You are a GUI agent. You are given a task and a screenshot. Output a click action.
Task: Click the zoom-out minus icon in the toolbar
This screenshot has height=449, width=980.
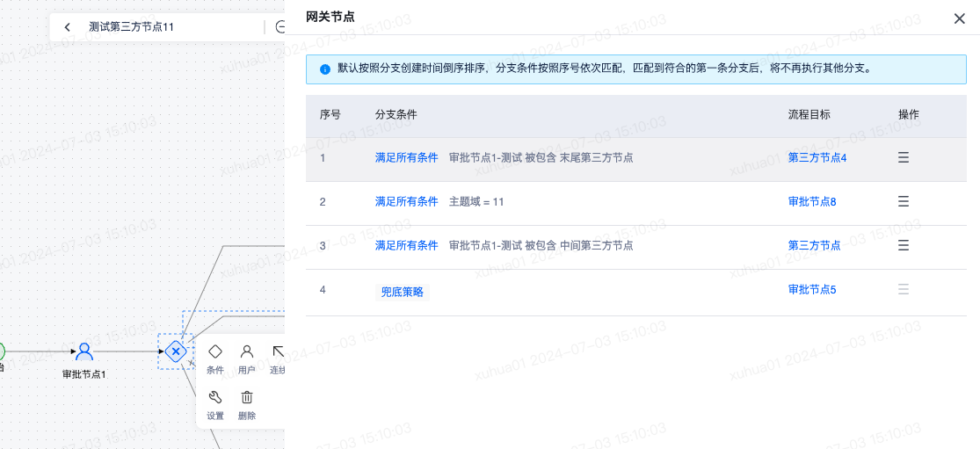click(x=280, y=27)
